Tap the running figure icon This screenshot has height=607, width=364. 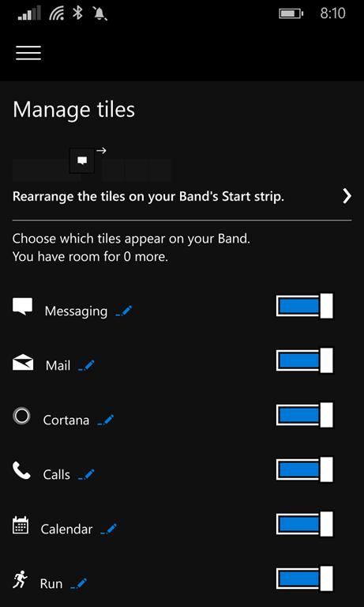[20, 580]
